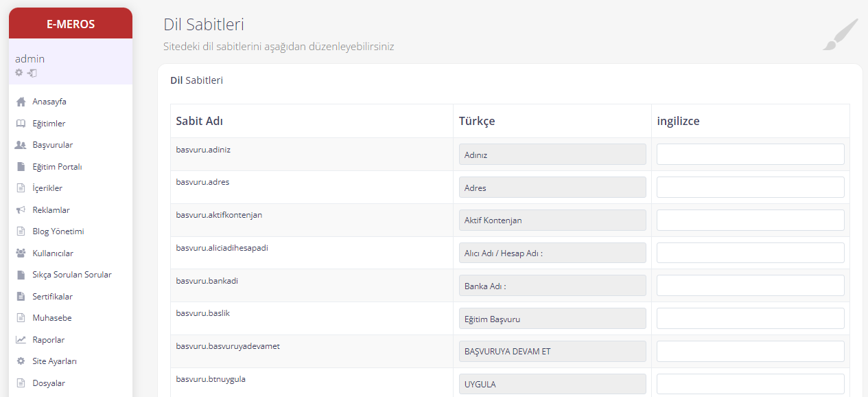Click the basvuru.btnuygula constant name

point(211,379)
